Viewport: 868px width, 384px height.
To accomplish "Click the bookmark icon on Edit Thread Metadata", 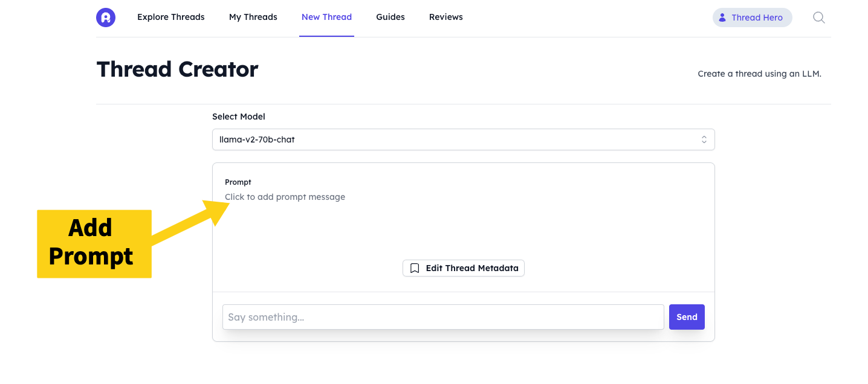I will [x=415, y=268].
